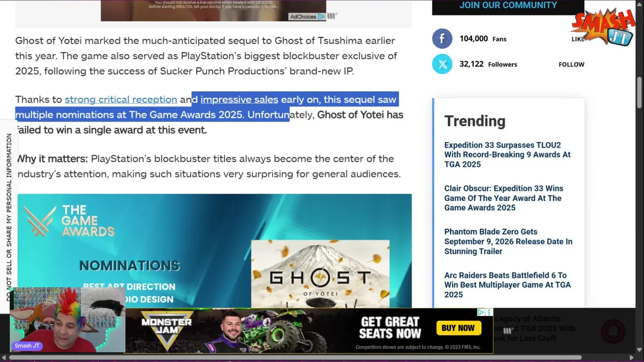644x362 pixels.
Task: Click the 'Trending' section heading
Action: pyautogui.click(x=474, y=121)
